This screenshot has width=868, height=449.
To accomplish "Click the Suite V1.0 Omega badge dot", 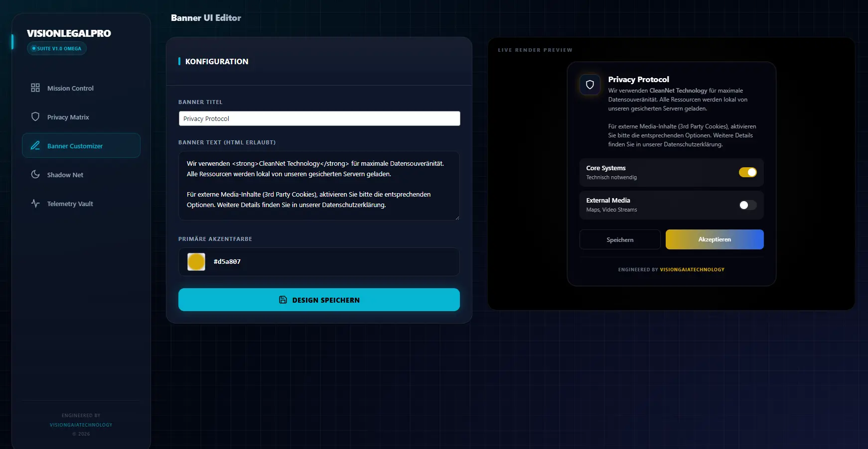I will click(34, 48).
